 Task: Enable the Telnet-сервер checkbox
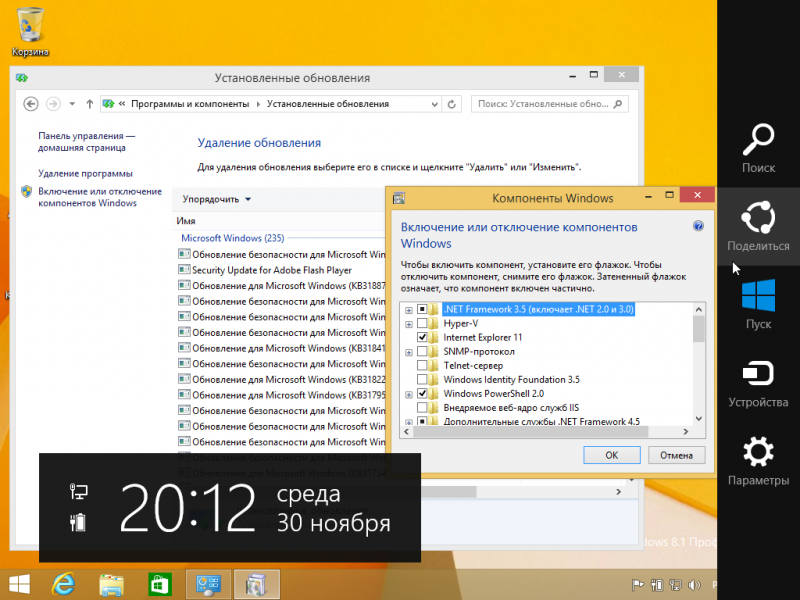tap(422, 365)
